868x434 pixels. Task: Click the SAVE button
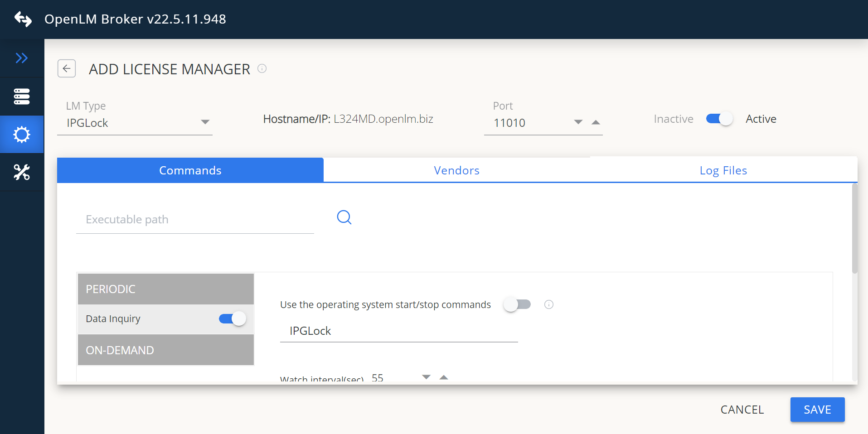point(817,409)
